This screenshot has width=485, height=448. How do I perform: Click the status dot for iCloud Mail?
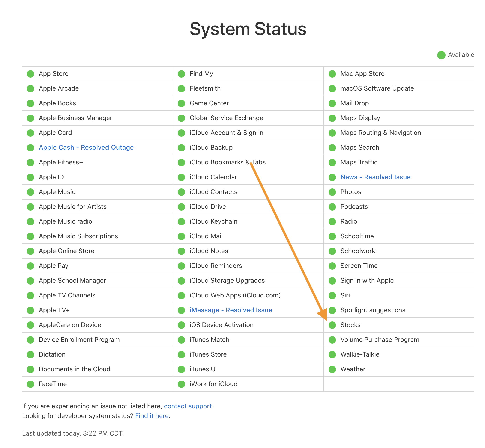tap(181, 236)
